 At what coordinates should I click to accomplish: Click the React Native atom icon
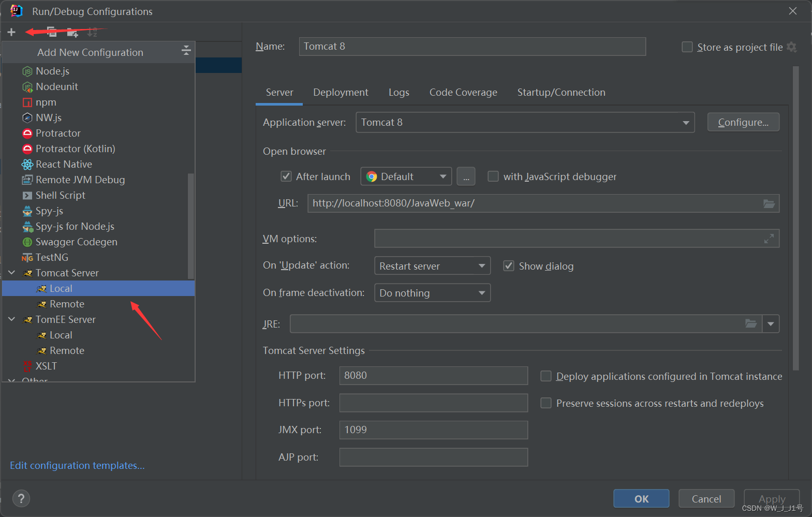pyautogui.click(x=27, y=165)
